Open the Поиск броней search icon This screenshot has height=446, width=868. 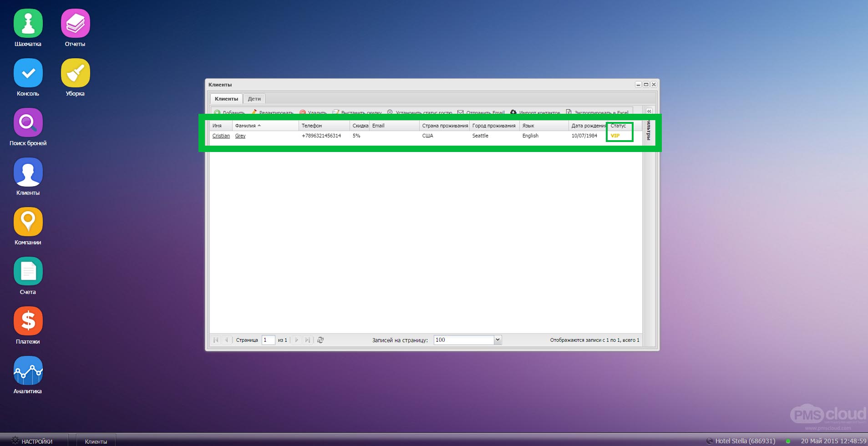(28, 123)
